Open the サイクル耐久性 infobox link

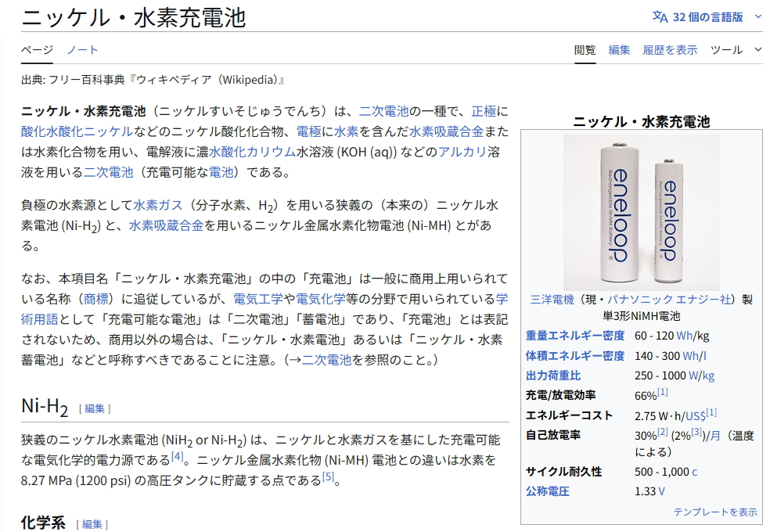(563, 472)
